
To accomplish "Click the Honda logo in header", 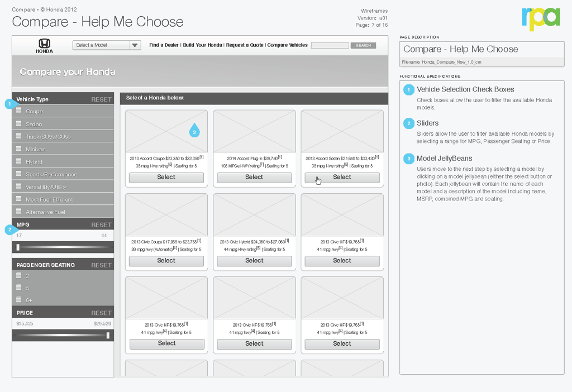I will coord(45,45).
